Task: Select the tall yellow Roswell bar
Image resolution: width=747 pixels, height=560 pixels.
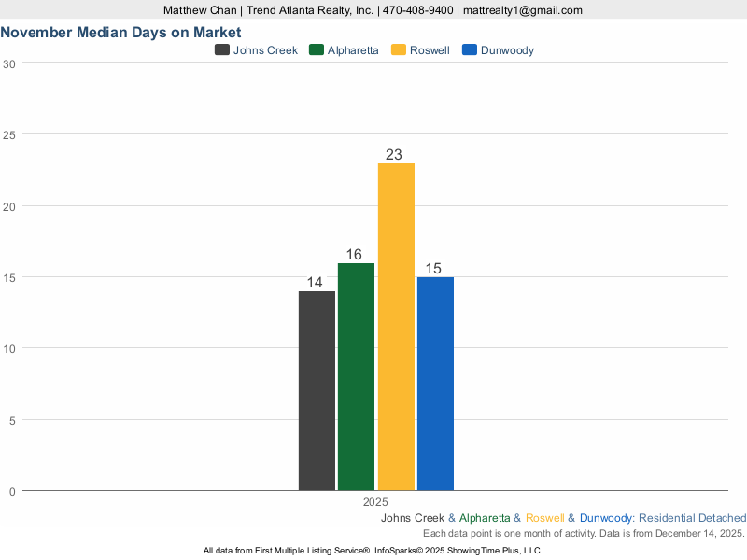Action: click(x=396, y=327)
